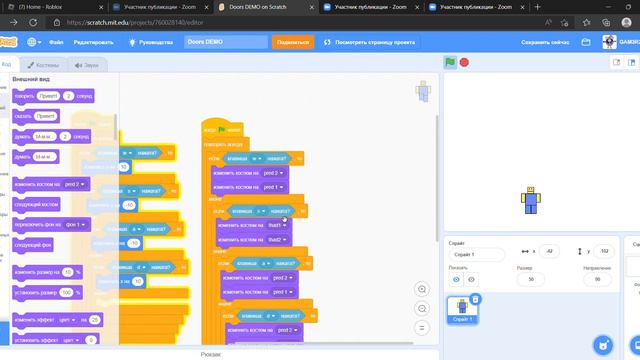Switch to the small stage layout
This screenshot has height=360, width=640.
[x=616, y=62]
